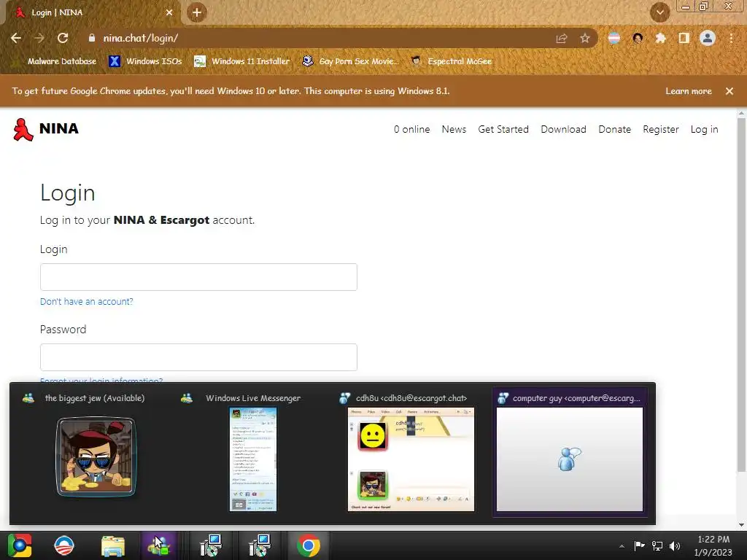
Task: Open the network tray icon
Action: (x=657, y=545)
